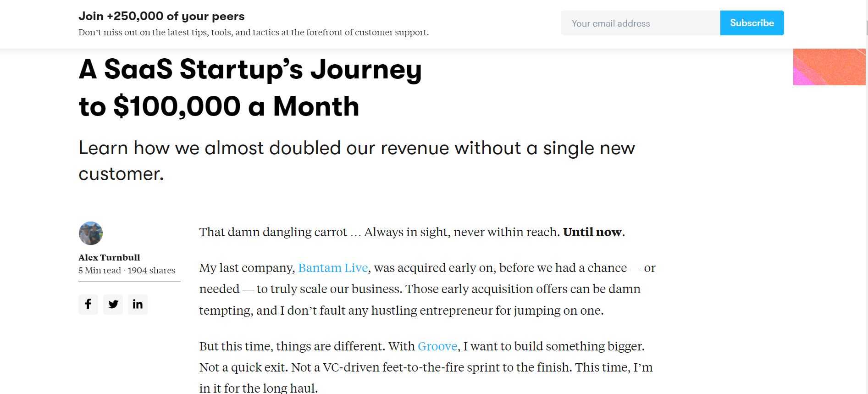This screenshot has width=868, height=394.
Task: Click Alex Turnbull's author avatar
Action: coord(91,233)
